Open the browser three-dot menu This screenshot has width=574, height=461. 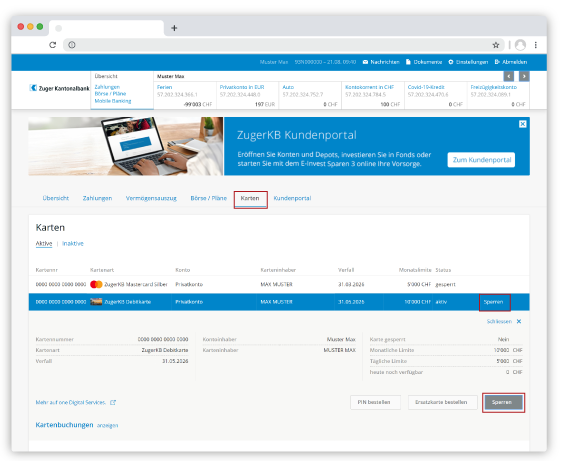click(536, 45)
